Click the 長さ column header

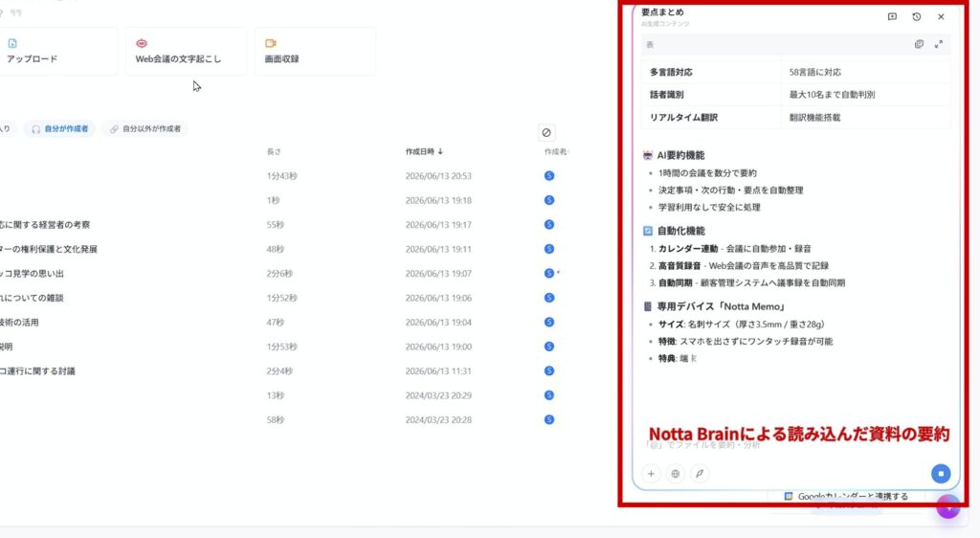[x=274, y=152]
